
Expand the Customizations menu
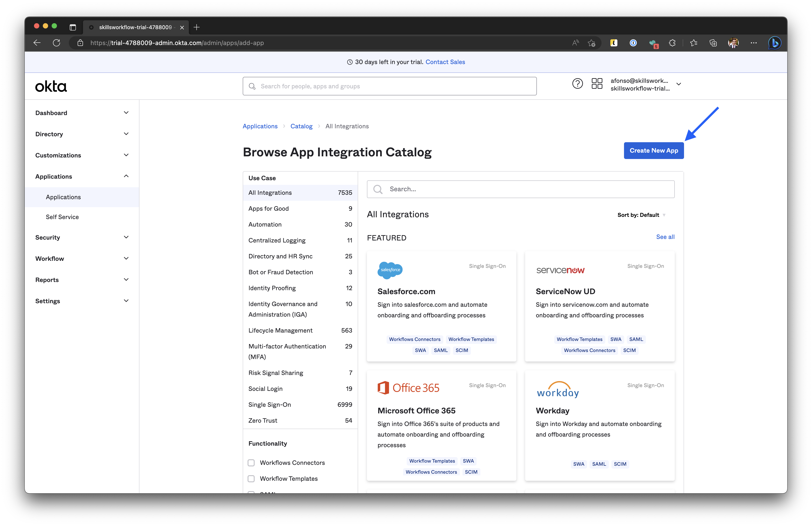(82, 155)
